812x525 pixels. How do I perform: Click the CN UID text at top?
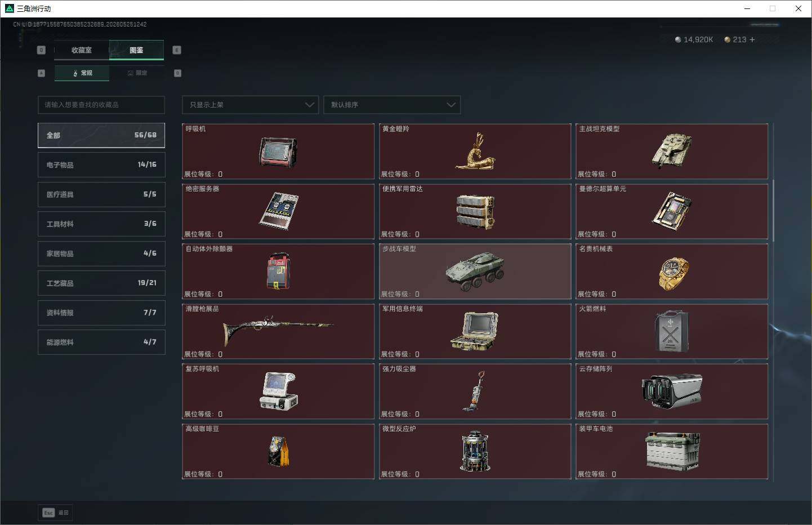click(x=80, y=24)
